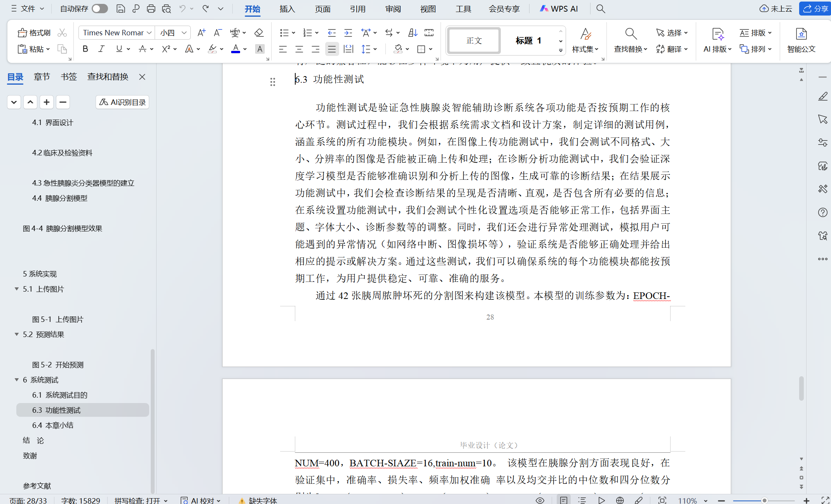The image size is (831, 504).
Task: Open the search magnifier in title bar
Action: click(601, 9)
